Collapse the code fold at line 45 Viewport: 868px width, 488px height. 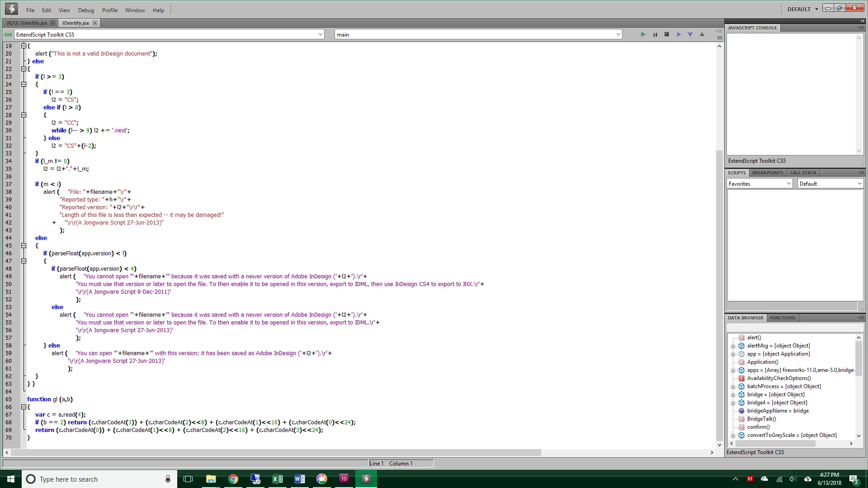(x=24, y=246)
